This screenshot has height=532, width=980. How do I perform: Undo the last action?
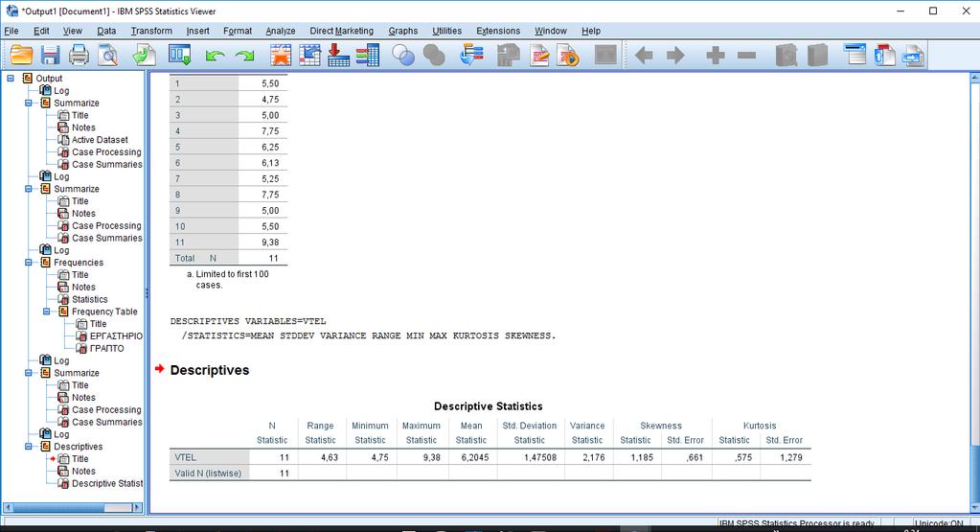pyautogui.click(x=215, y=57)
